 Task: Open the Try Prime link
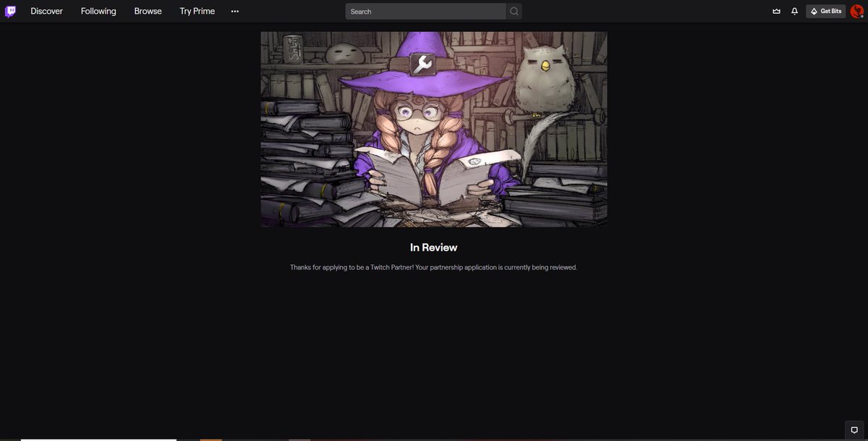click(196, 10)
